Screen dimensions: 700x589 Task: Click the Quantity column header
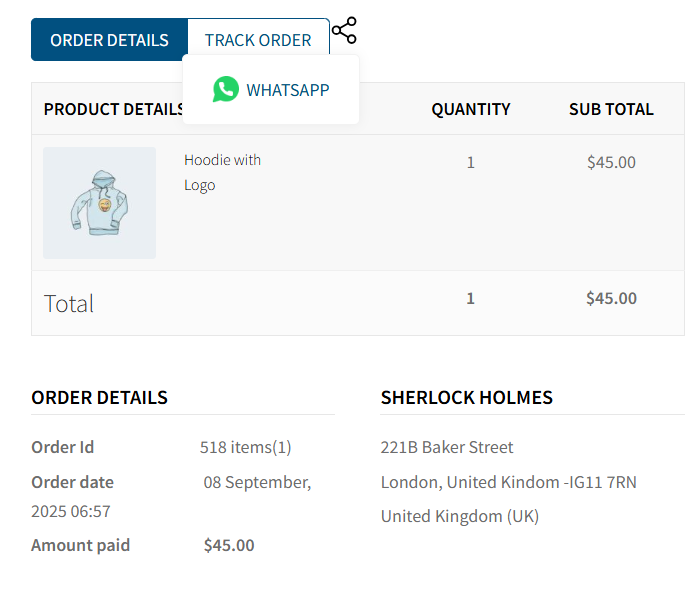[470, 109]
